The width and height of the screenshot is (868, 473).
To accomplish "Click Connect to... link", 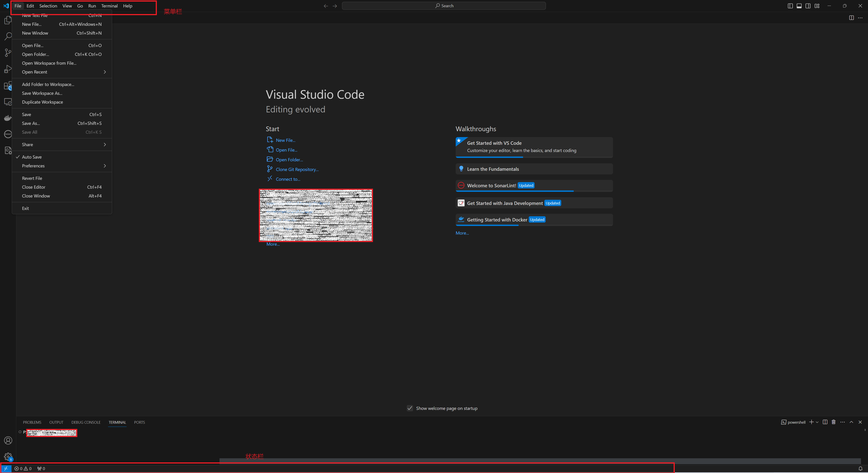I will coord(288,179).
